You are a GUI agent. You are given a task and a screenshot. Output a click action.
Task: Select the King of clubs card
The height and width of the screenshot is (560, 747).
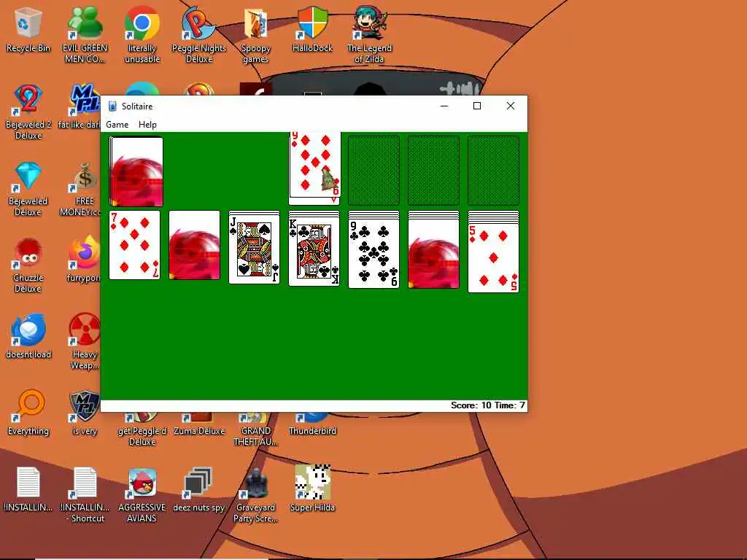314,251
